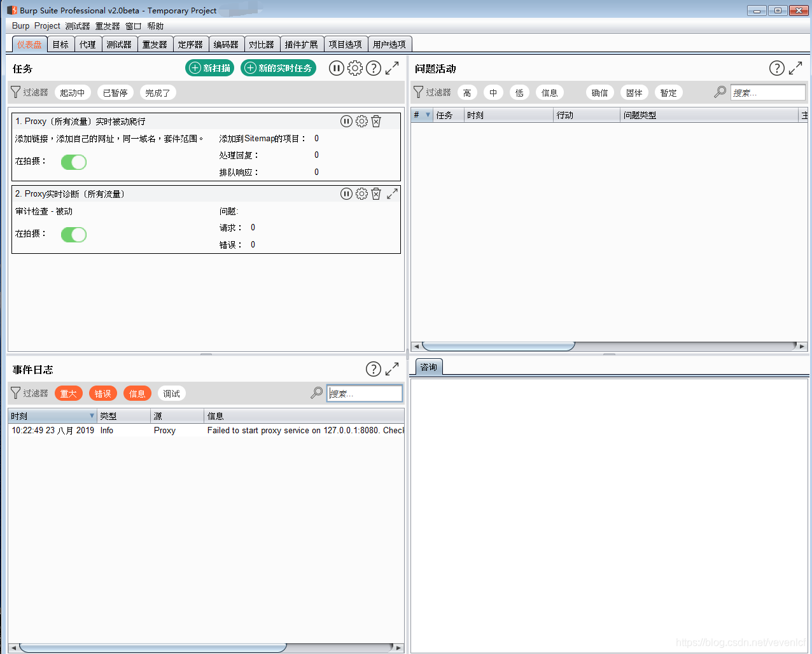
Task: Expand the 任务 panel to full size
Action: click(x=392, y=68)
